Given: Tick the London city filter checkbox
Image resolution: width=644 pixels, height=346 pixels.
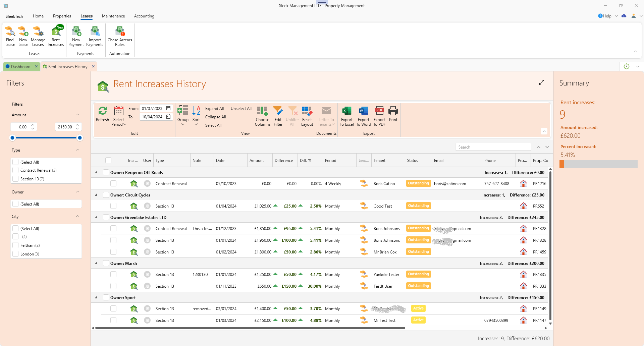Looking at the screenshot, I should point(15,254).
